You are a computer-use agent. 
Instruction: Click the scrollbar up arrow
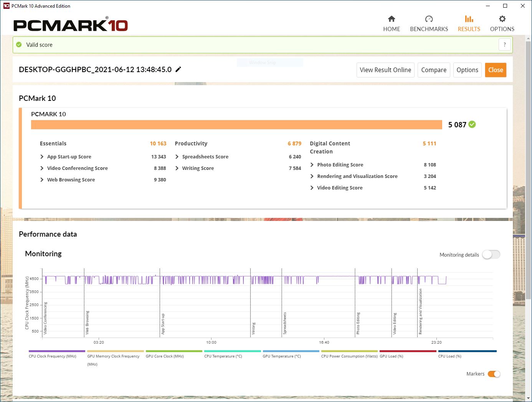coord(529,38)
